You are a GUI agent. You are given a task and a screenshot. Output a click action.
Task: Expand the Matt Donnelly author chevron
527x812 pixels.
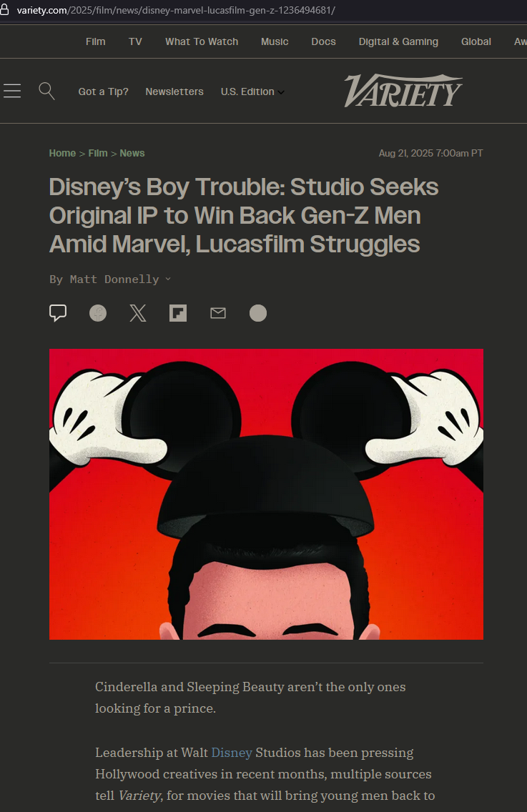click(x=168, y=279)
